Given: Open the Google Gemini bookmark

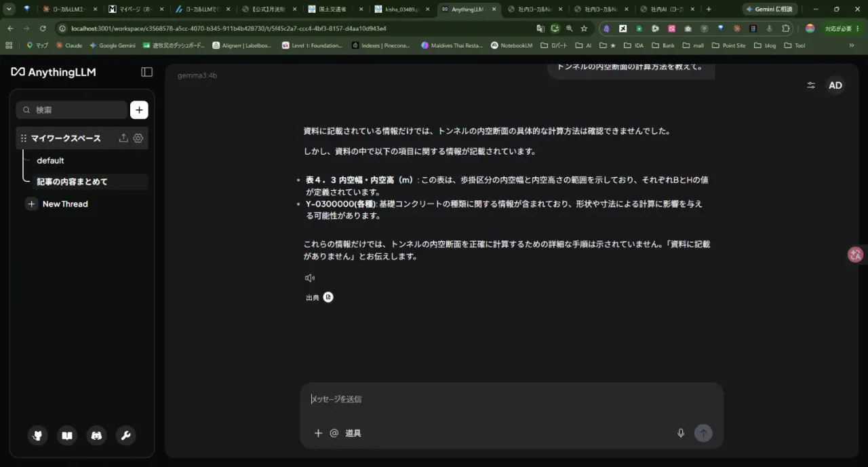Looking at the screenshot, I should (112, 45).
